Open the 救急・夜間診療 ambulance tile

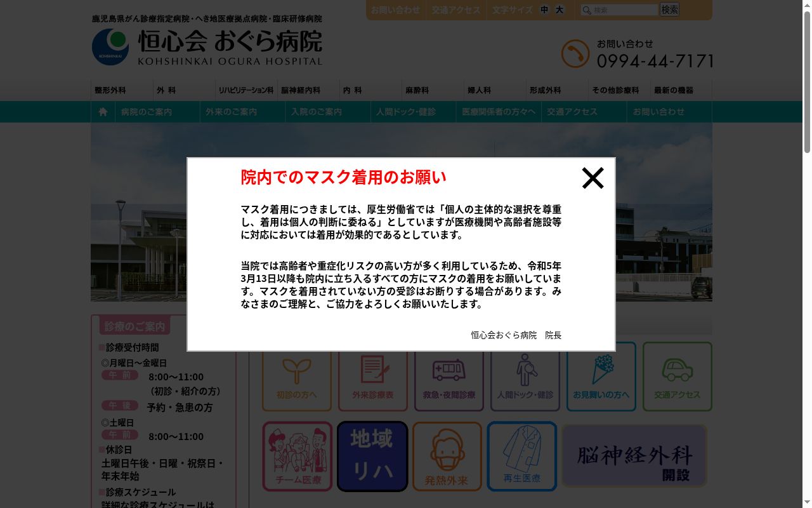point(449,377)
